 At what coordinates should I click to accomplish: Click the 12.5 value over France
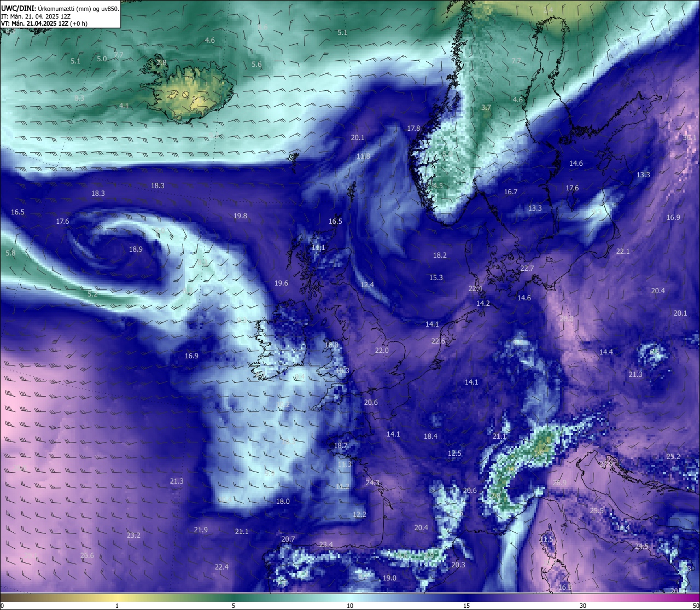tap(454, 454)
